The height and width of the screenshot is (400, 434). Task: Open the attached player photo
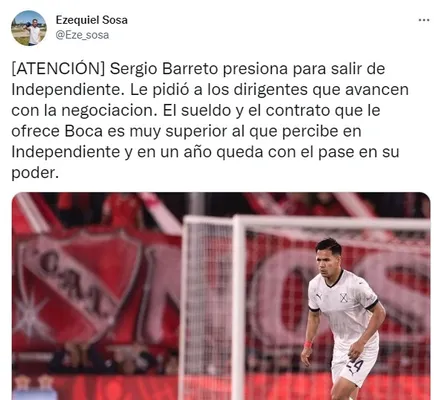tap(221, 296)
